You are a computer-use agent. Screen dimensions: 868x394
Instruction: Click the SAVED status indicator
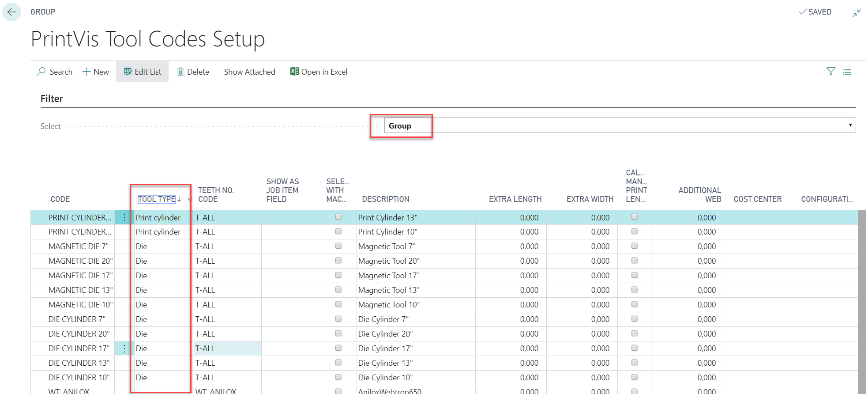pos(815,12)
